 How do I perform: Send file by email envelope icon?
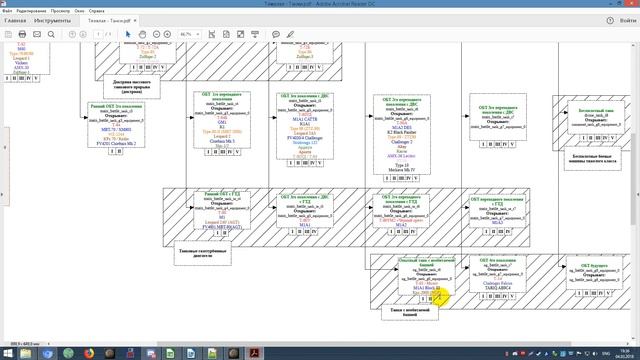coord(37,34)
